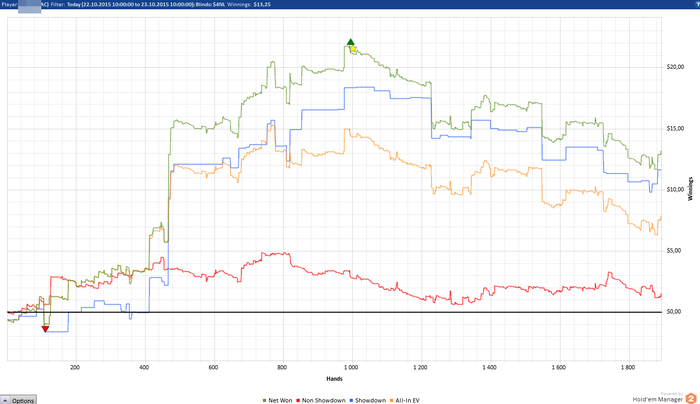Screen dimensions: 700x404
Task: Click the Net Won legend label
Action: 280,400
